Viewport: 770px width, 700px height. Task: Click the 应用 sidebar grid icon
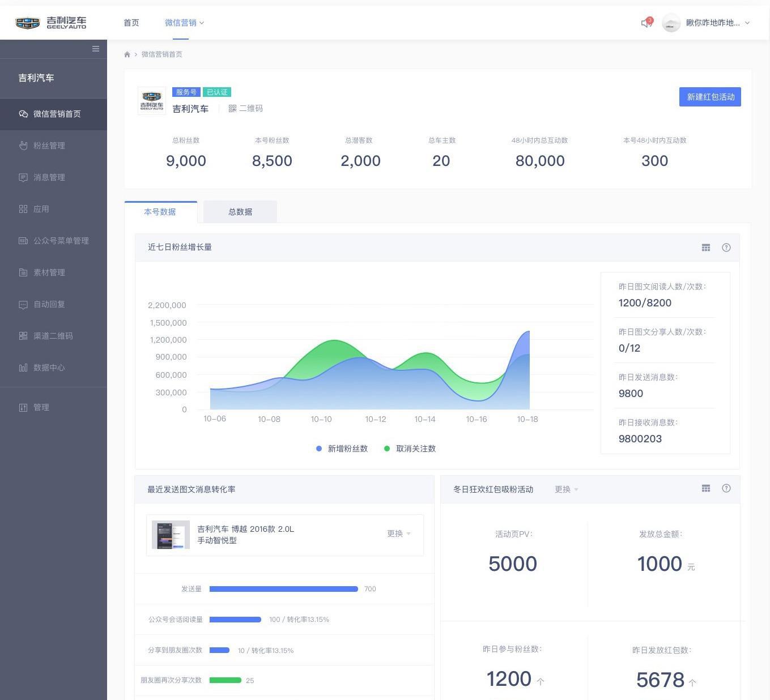pyautogui.click(x=23, y=209)
